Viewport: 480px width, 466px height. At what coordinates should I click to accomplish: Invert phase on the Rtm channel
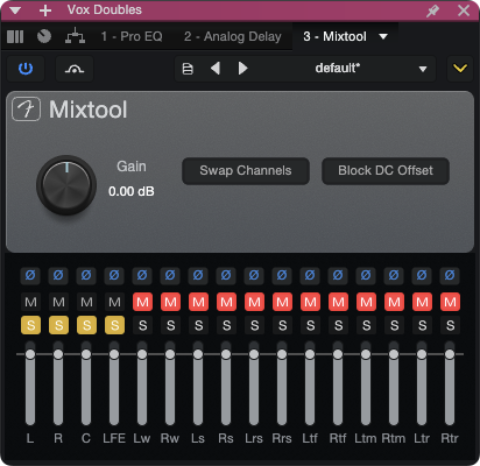394,276
